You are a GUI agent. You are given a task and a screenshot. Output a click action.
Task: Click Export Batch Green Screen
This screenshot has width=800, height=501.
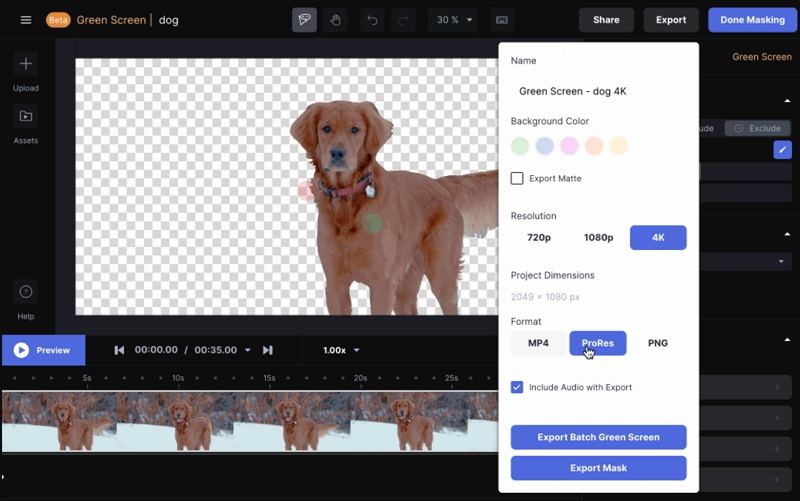coord(598,437)
